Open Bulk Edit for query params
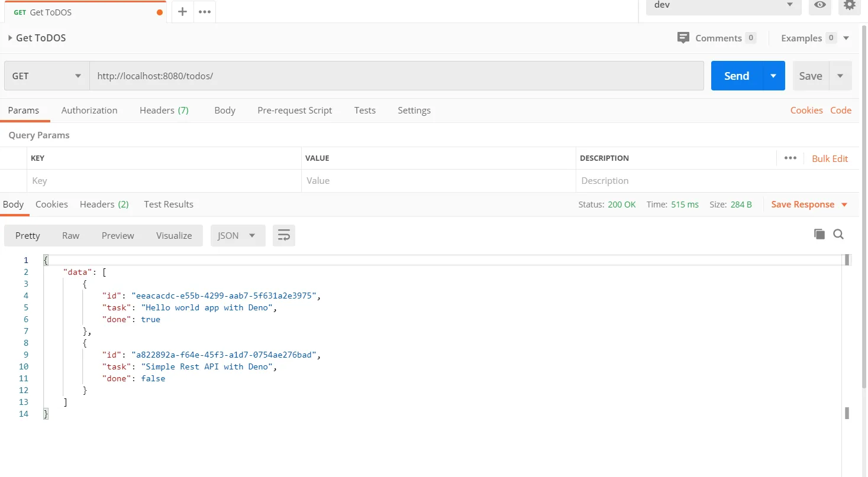The height and width of the screenshot is (477, 868). click(x=830, y=158)
